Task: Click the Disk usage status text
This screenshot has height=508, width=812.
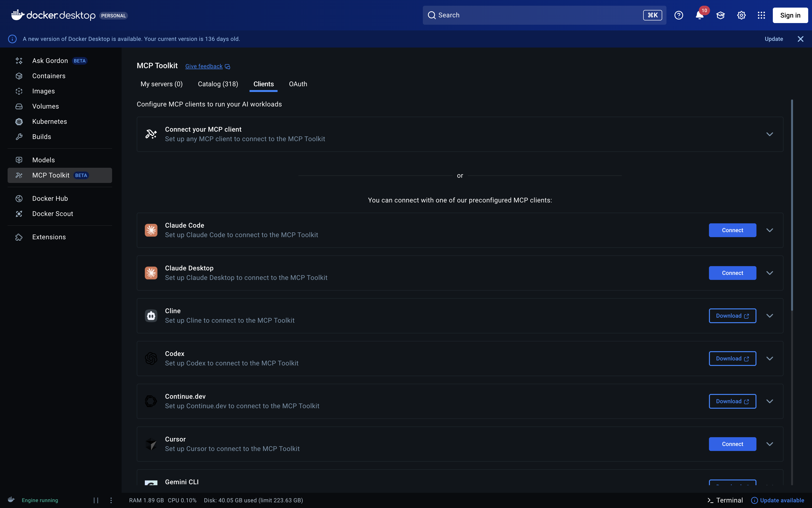Action: click(x=253, y=500)
